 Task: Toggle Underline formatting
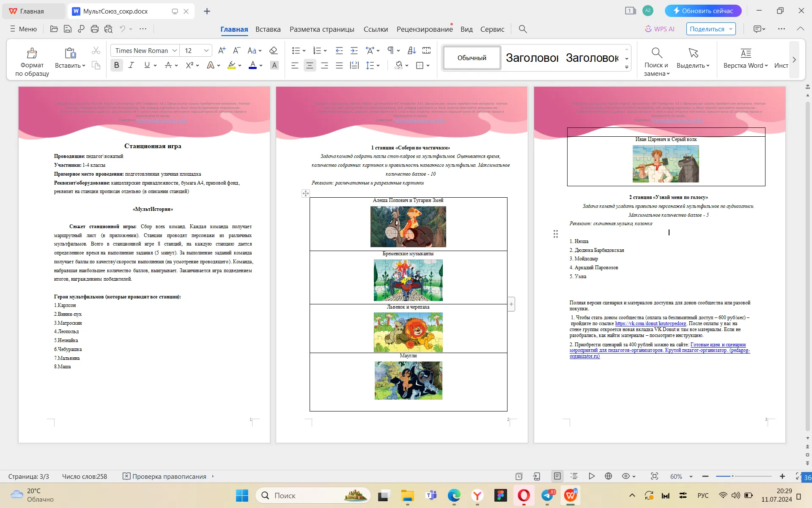coord(147,65)
